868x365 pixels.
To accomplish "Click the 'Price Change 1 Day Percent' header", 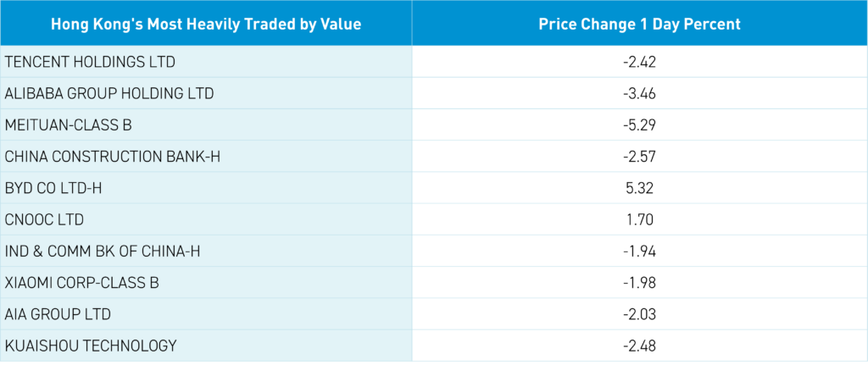I will pyautogui.click(x=639, y=25).
